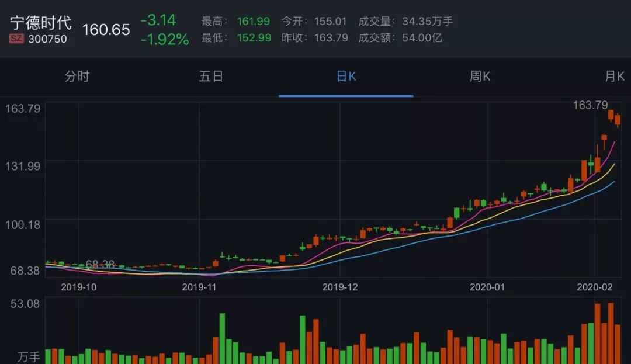Image resolution: width=631 pixels, height=364 pixels.
Task: Open the 五日 five-day chart tab
Action: point(211,77)
